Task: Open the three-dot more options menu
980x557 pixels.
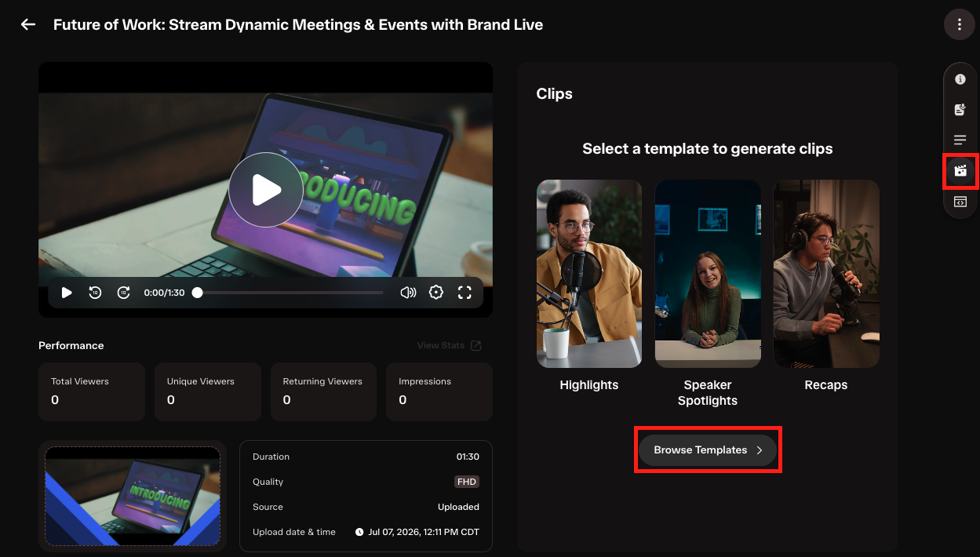Action: coord(959,24)
